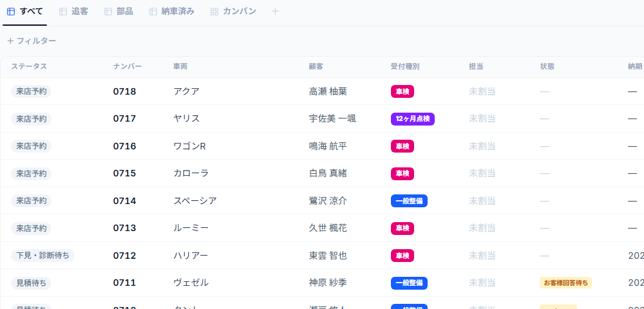This screenshot has height=309, width=644.
Task: Select the ワゴンR vehicle cell
Action: tap(189, 146)
